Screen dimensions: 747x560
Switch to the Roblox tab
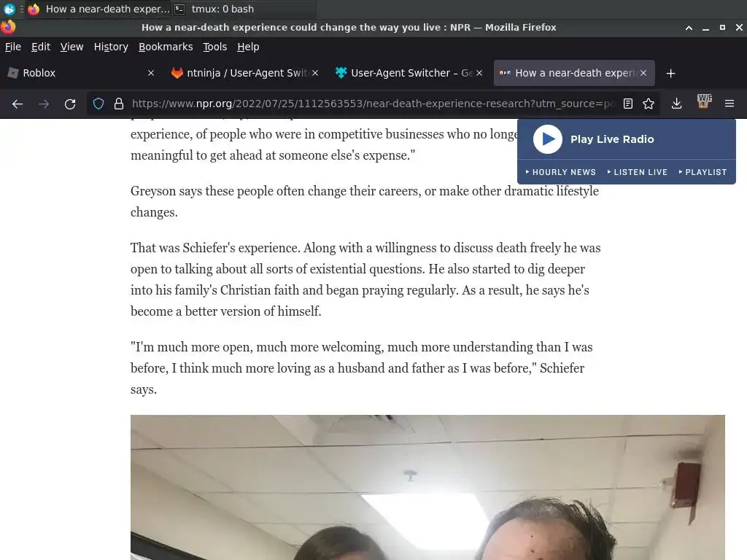click(81, 73)
